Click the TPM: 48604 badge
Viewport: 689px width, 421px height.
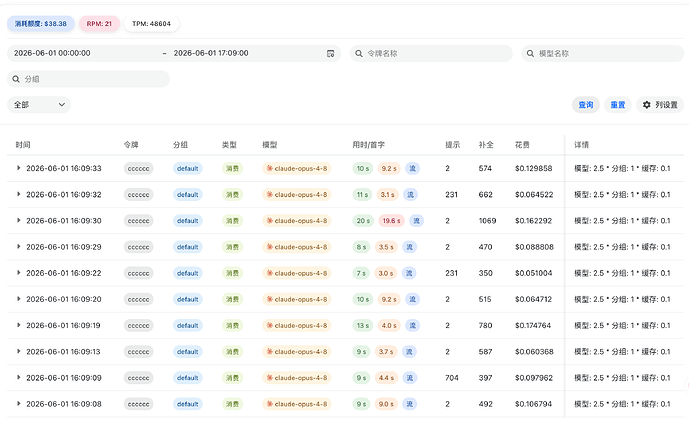pos(152,24)
